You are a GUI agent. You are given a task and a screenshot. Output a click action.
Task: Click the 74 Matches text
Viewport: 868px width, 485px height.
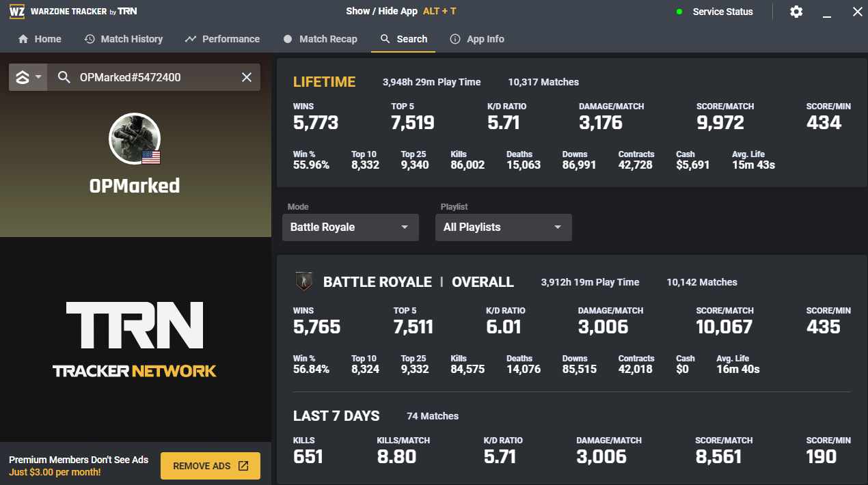(x=433, y=416)
